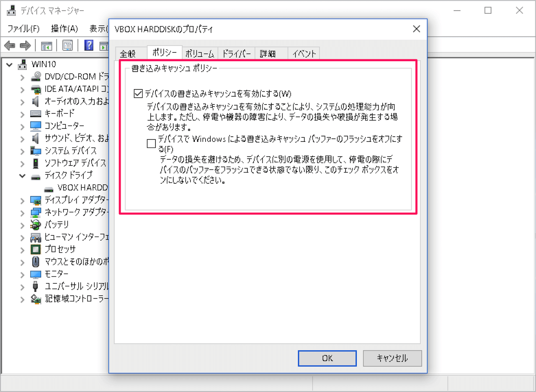Click the Device Manager title bar app icon
Image resolution: width=536 pixels, height=392 pixels.
pyautogui.click(x=11, y=10)
